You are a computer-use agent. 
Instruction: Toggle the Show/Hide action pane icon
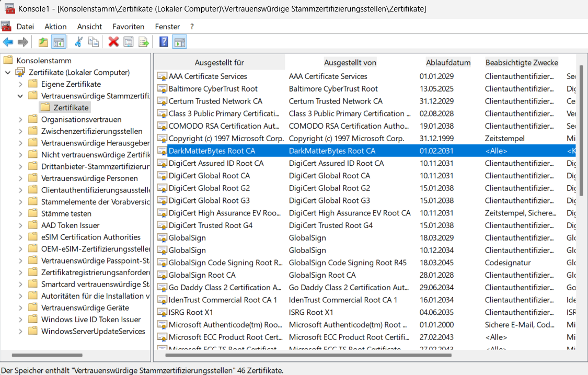click(x=180, y=42)
